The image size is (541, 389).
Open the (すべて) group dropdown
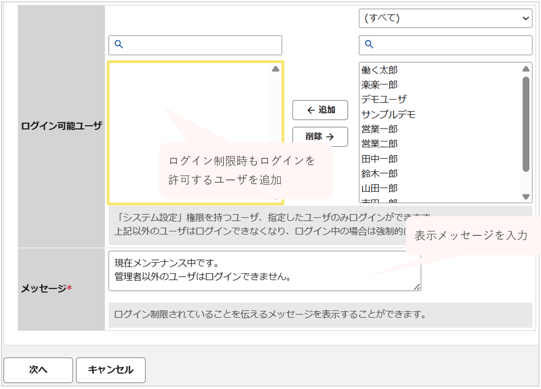pyautogui.click(x=445, y=18)
